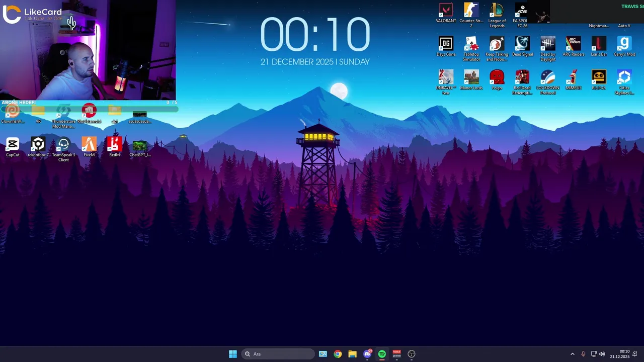
Task: Select the Dead by Daylight shortcut
Action: coord(548,49)
